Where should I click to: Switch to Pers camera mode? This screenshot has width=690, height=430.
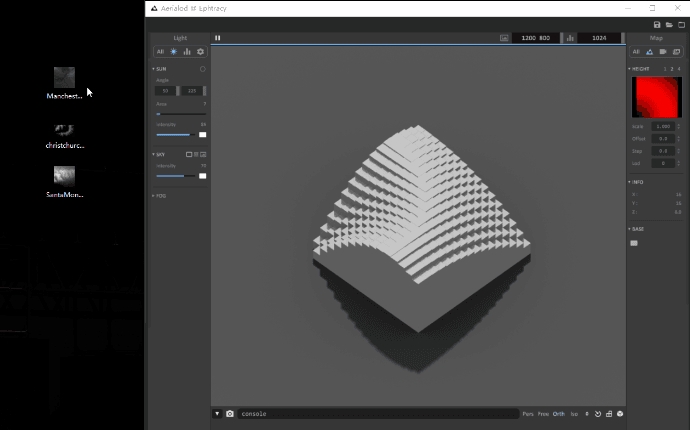tap(528, 413)
